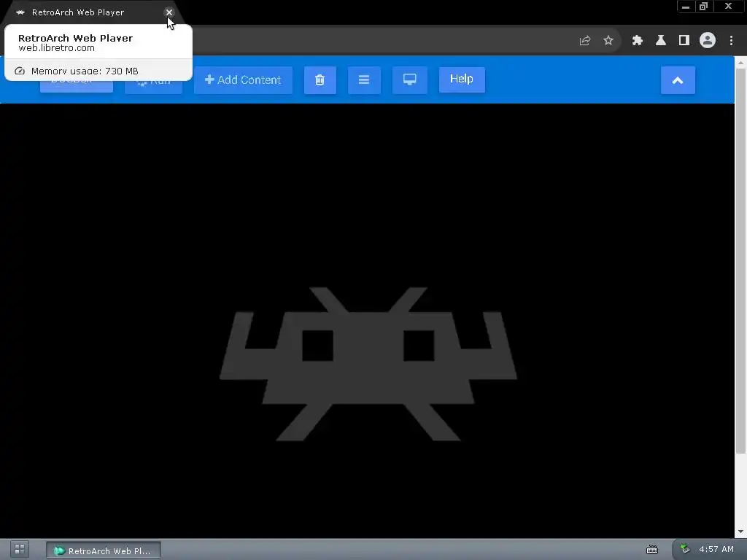
Task: Click the share page icon in address bar
Action: point(585,41)
